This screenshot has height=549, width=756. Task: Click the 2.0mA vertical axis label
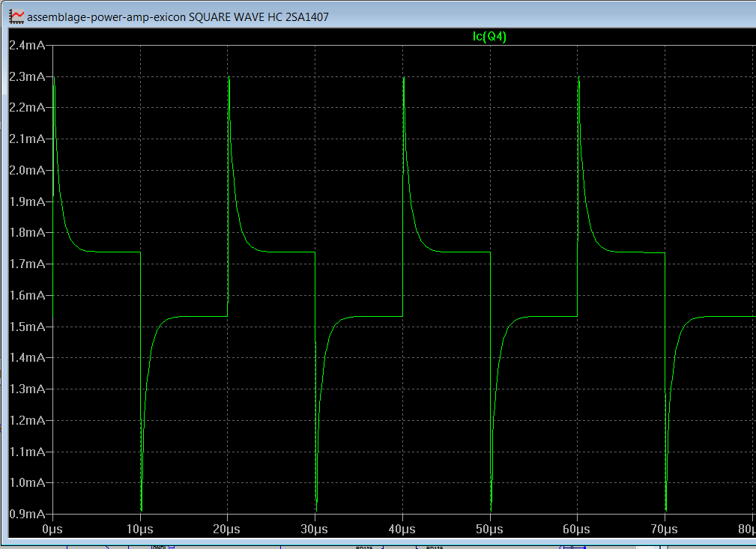[x=27, y=170]
